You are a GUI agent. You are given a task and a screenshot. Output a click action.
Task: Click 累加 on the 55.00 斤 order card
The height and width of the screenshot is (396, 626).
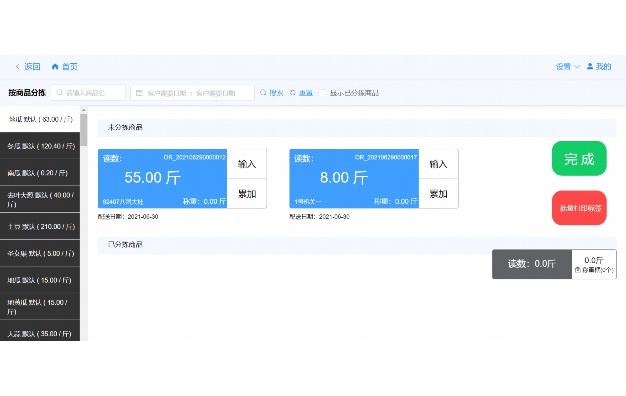click(x=247, y=194)
